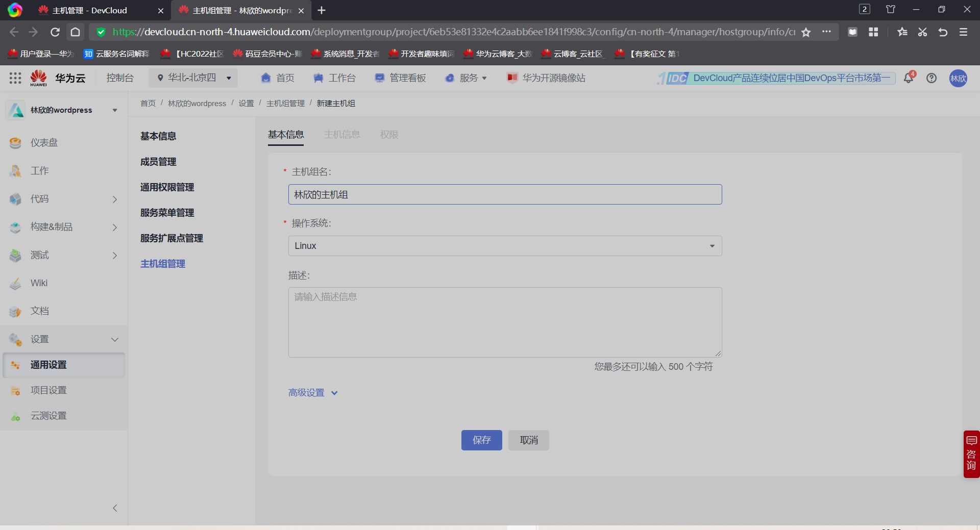Open 管理看板 in the top navigation
This screenshot has height=530, width=980.
coord(400,78)
